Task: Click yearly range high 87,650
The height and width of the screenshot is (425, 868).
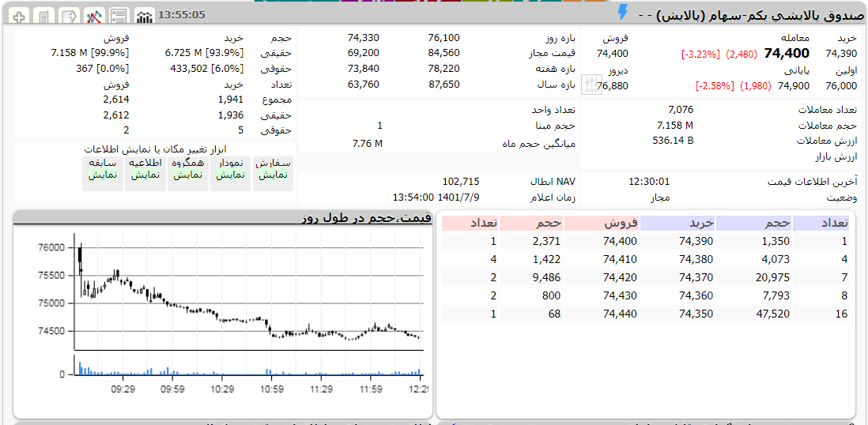Action: (443, 84)
